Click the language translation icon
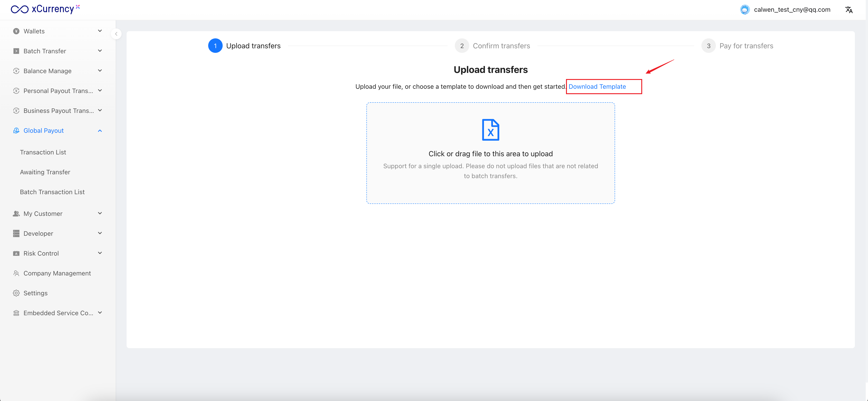The height and width of the screenshot is (401, 868). pyautogui.click(x=849, y=10)
